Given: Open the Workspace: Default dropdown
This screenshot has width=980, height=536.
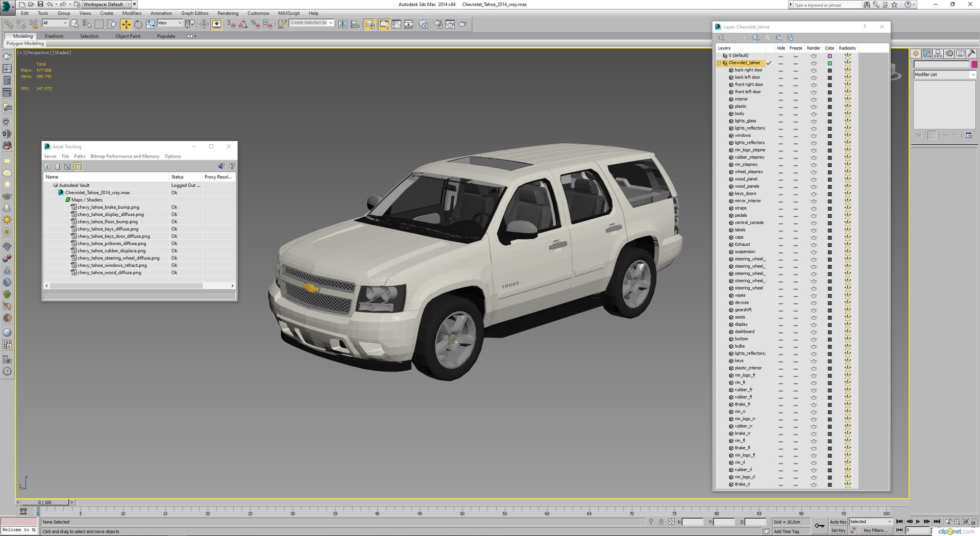Looking at the screenshot, I should [106, 4].
